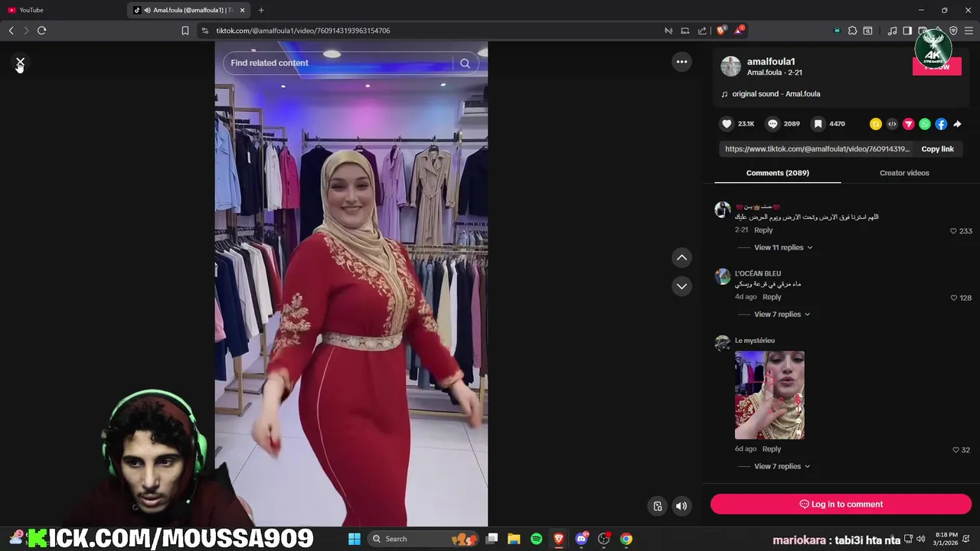Open the amalfoula1 profile avatar
Screen dimensions: 980x551
pos(731,67)
